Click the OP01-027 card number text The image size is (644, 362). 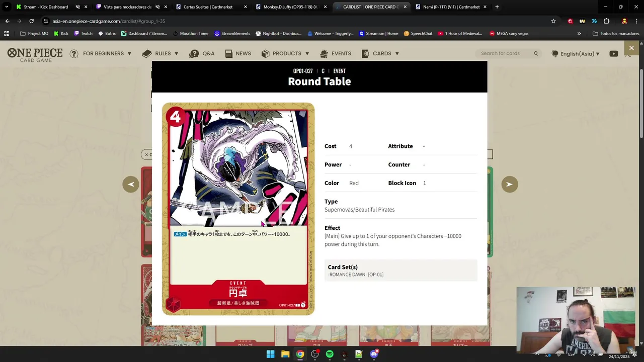point(303,71)
